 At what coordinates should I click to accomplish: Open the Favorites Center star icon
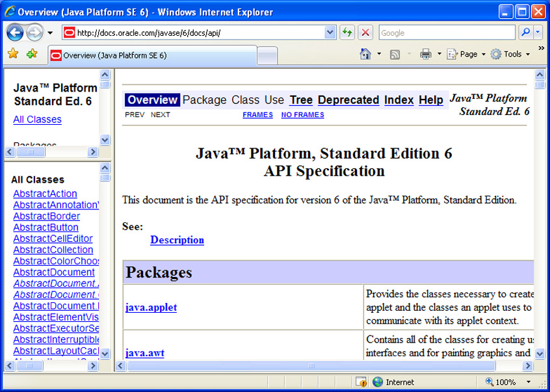click(12, 55)
